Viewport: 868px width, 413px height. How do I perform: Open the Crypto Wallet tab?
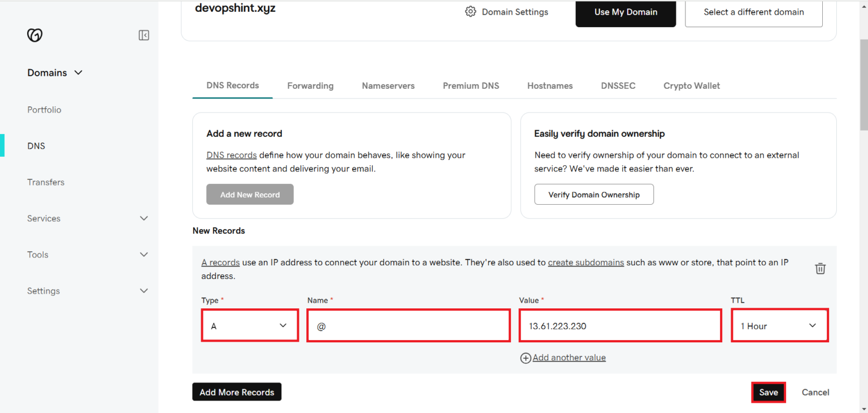pos(692,85)
